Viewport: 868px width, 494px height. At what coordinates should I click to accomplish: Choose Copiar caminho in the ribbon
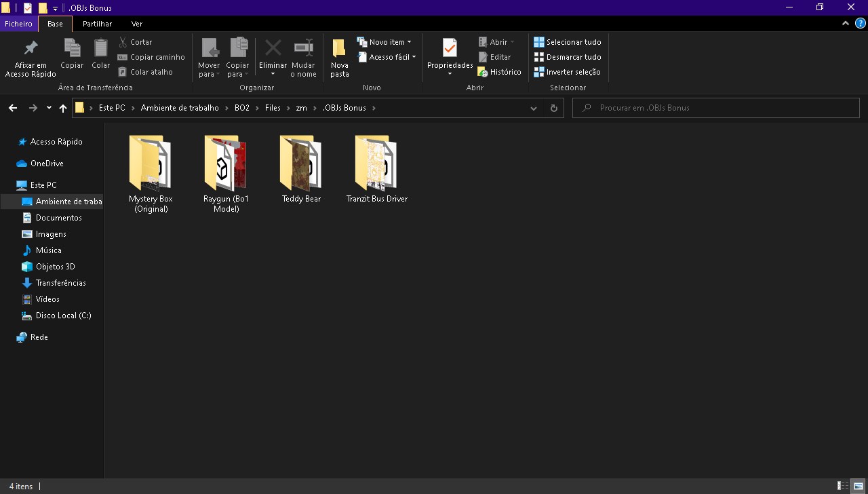(151, 57)
